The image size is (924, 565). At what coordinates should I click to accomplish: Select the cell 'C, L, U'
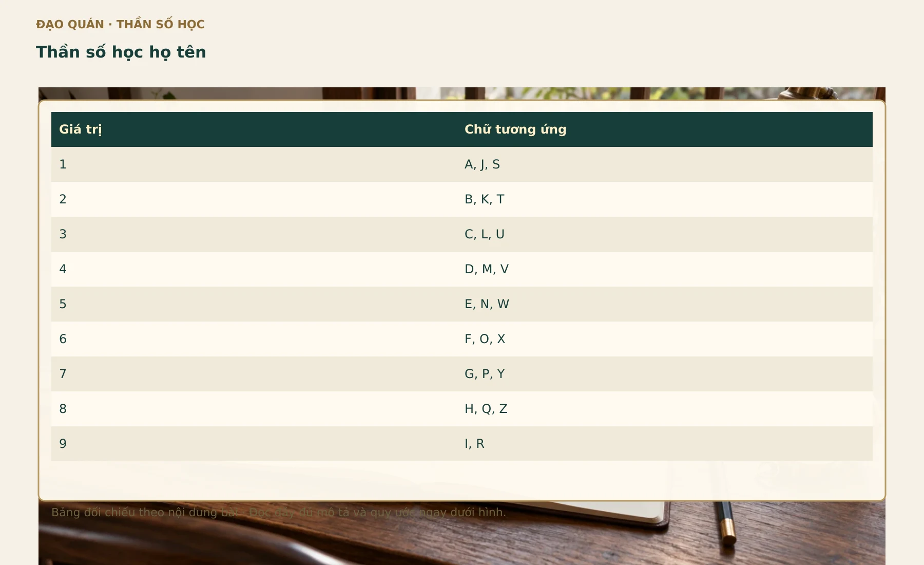(x=665, y=234)
